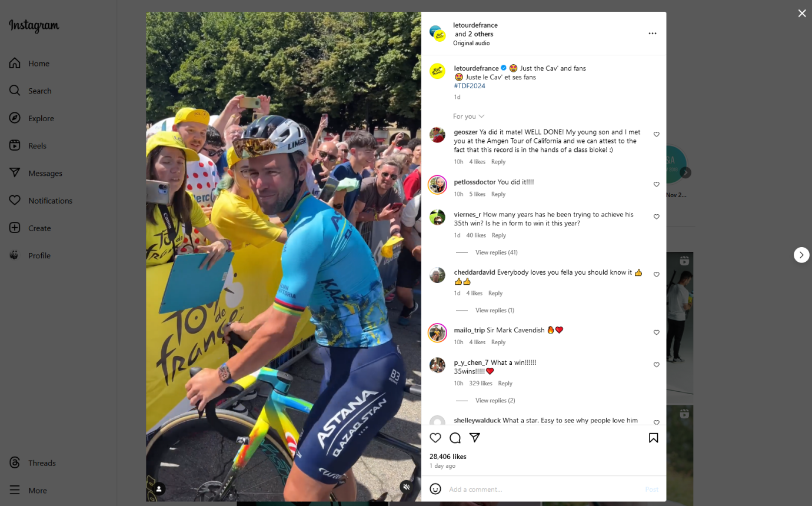
Task: Go to next post arrow
Action: coord(801,255)
